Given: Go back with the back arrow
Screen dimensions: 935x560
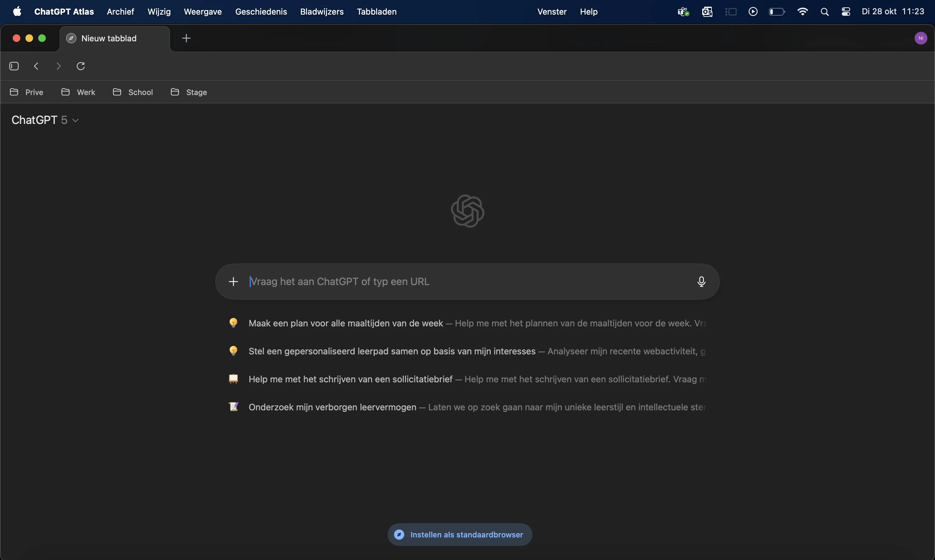Looking at the screenshot, I should pos(36,66).
